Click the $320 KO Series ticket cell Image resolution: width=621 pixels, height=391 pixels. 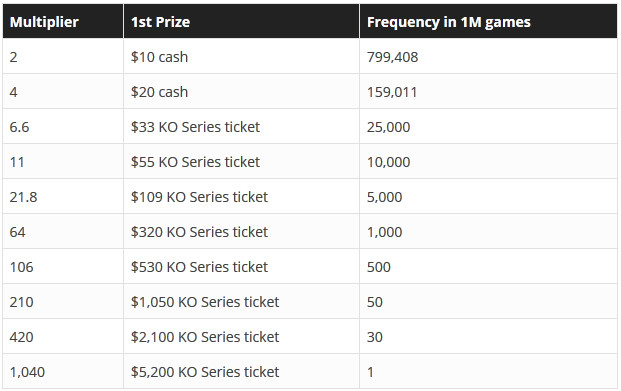click(242, 231)
